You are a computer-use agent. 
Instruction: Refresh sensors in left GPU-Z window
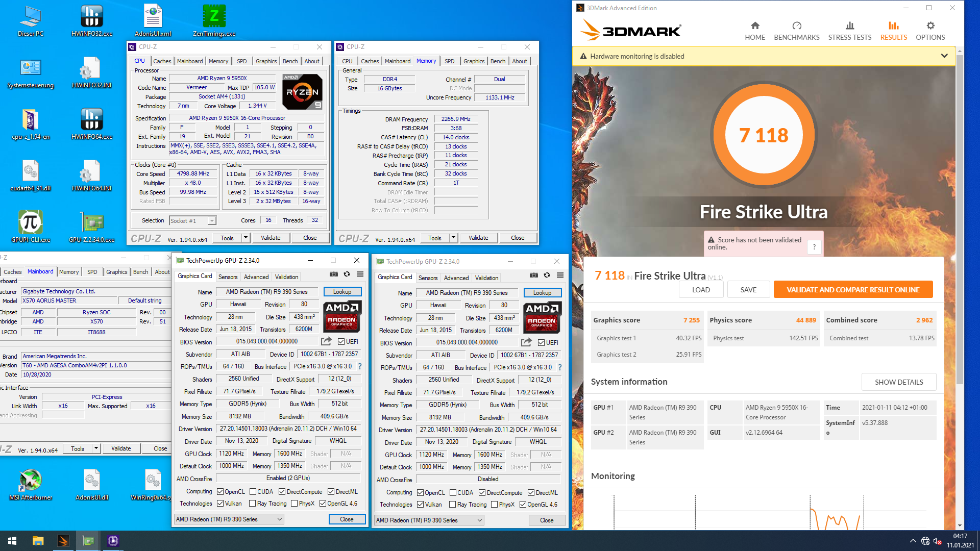click(x=347, y=274)
